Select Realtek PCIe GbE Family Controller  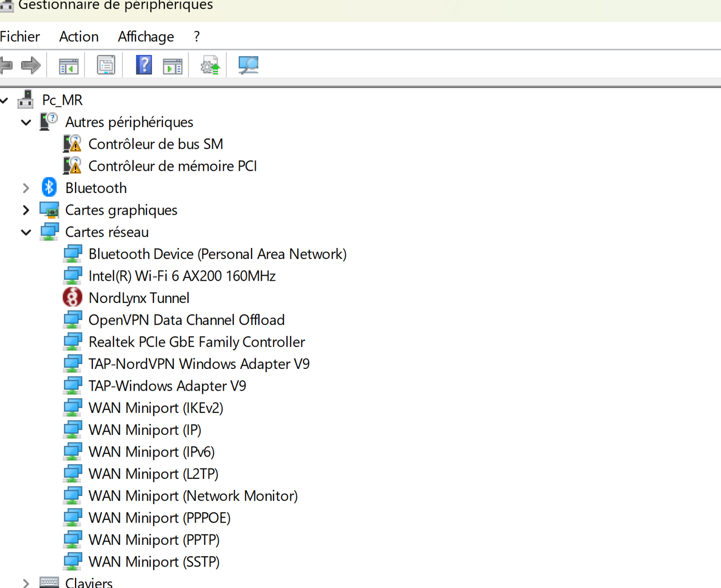click(196, 342)
